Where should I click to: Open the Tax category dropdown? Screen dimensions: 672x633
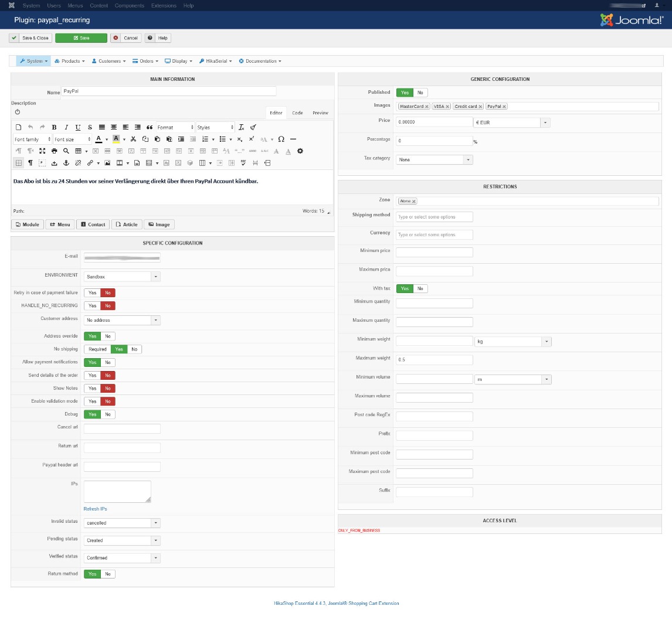pos(435,160)
